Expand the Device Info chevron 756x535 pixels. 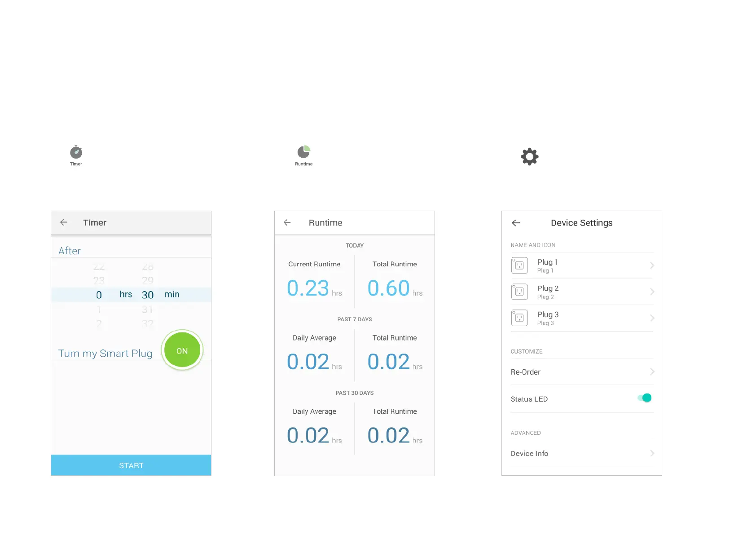click(x=652, y=453)
